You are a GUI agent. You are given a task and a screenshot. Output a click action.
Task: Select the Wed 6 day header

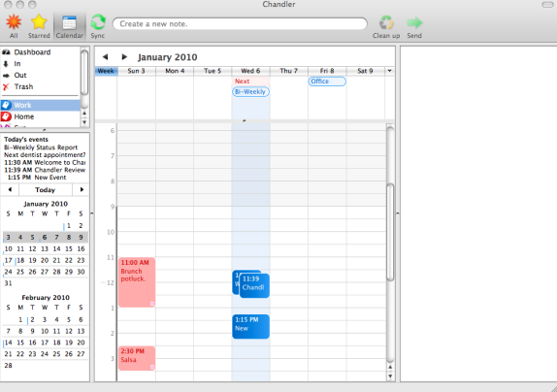[250, 71]
